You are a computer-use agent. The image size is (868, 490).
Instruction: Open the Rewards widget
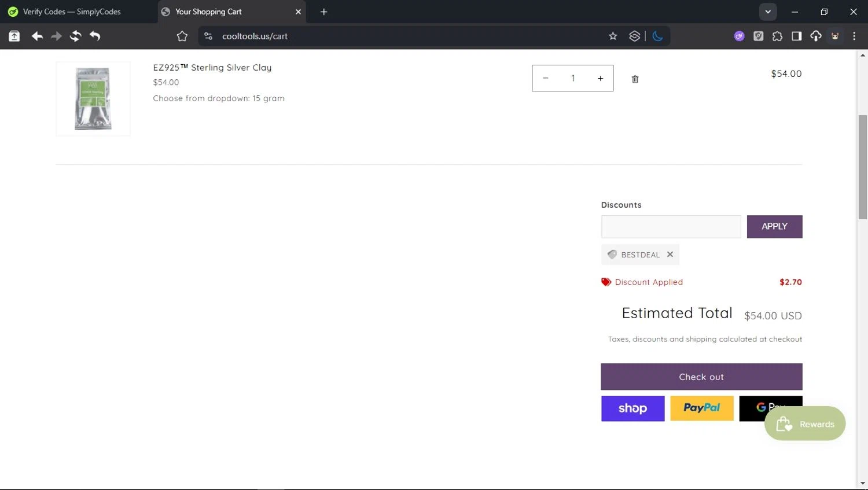pos(805,424)
